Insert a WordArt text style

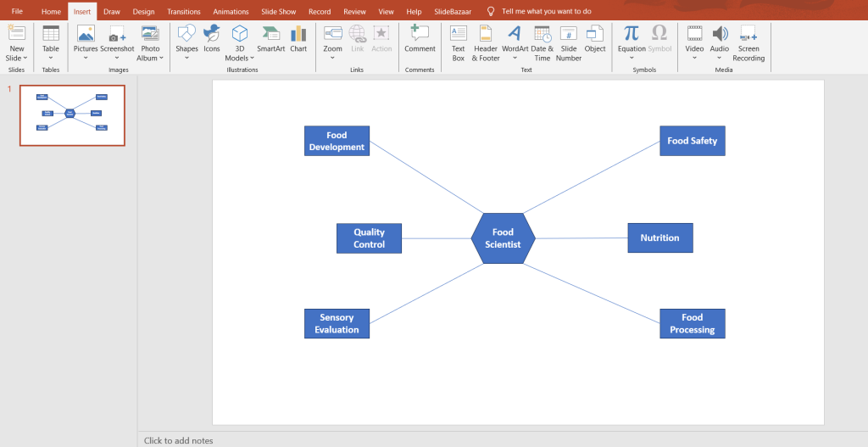515,34
